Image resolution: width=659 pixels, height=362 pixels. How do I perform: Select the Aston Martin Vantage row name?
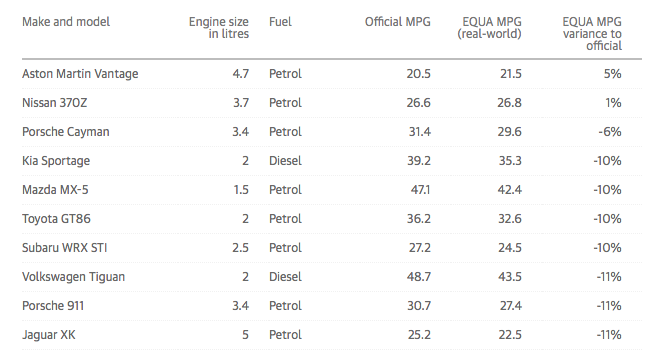(x=80, y=74)
